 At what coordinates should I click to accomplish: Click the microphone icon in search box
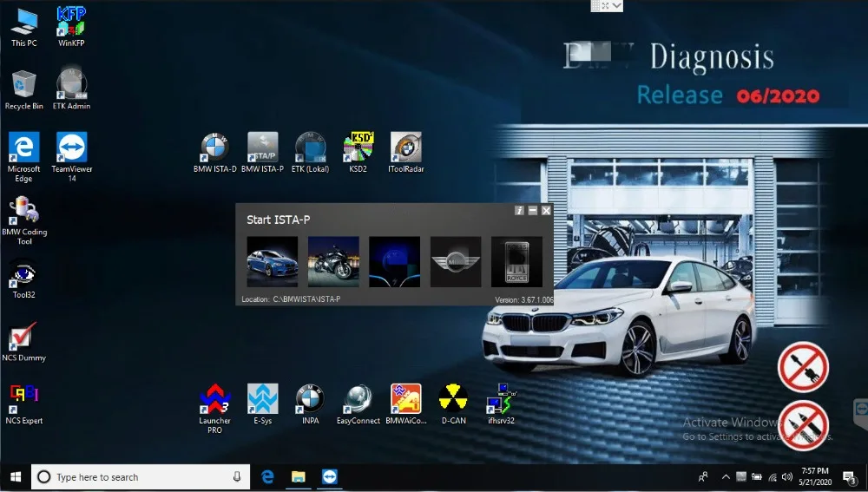point(237,476)
